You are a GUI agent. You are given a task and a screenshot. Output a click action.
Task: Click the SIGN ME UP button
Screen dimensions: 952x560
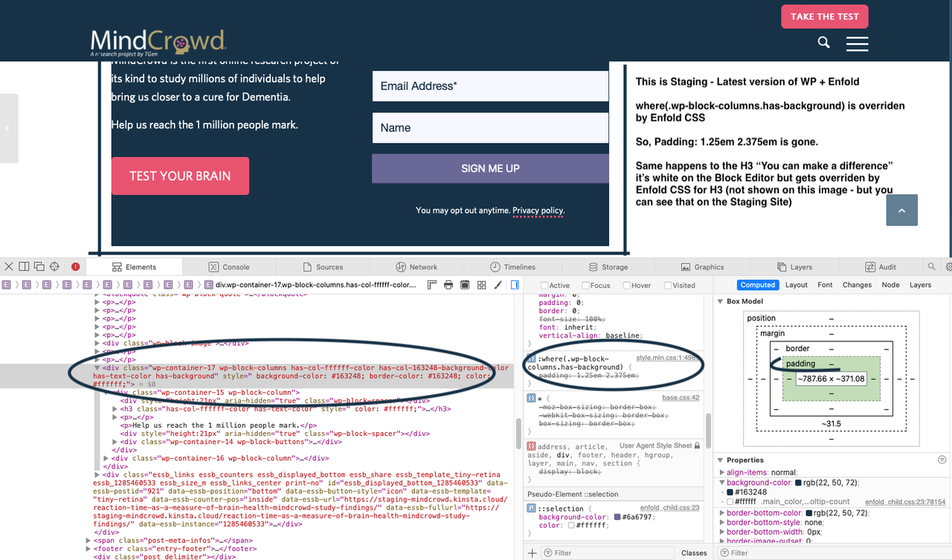[490, 168]
